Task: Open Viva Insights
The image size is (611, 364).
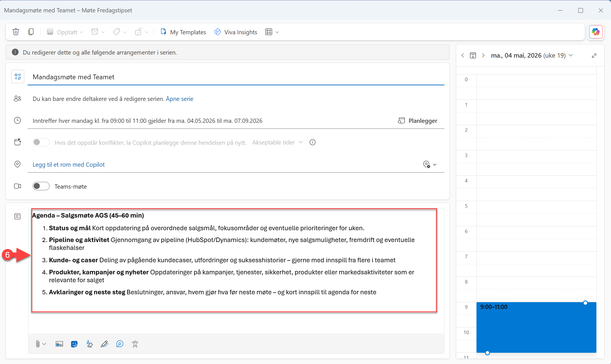Action: pos(236,32)
